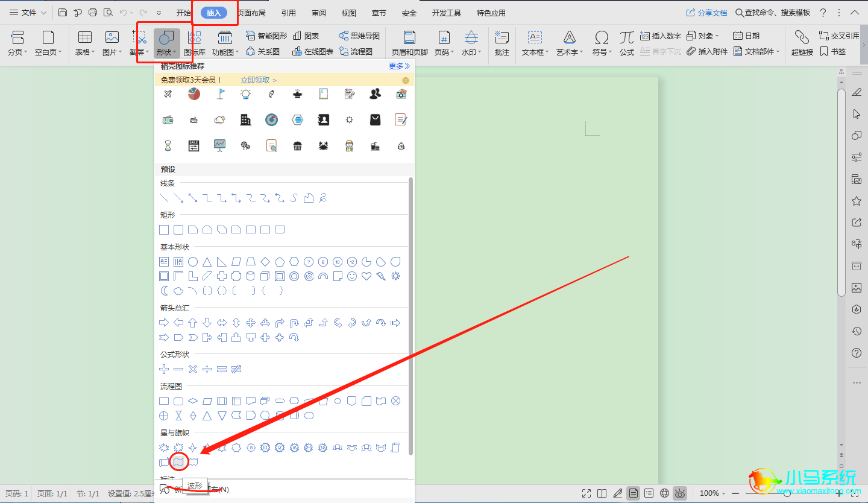Toggle page view mode in status bar

(x=633, y=493)
